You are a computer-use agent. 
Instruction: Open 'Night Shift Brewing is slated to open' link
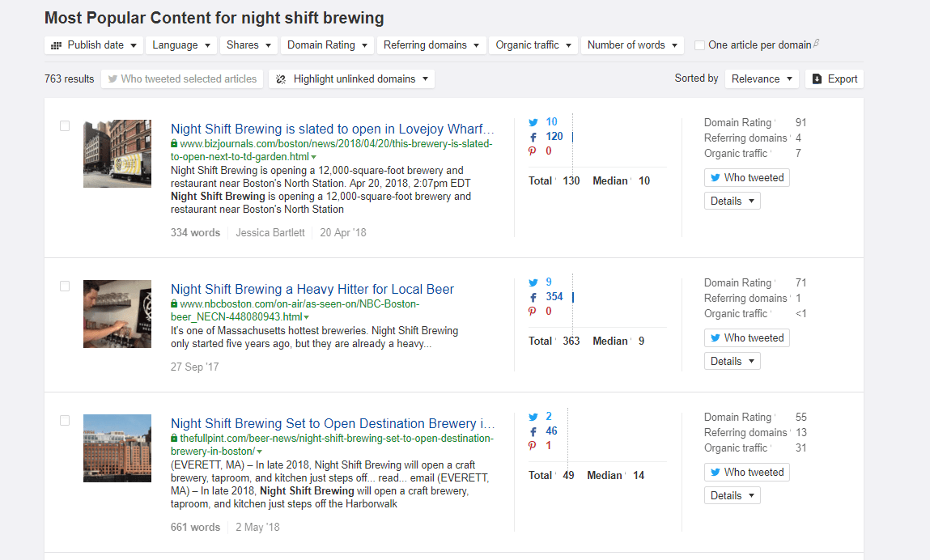(332, 129)
